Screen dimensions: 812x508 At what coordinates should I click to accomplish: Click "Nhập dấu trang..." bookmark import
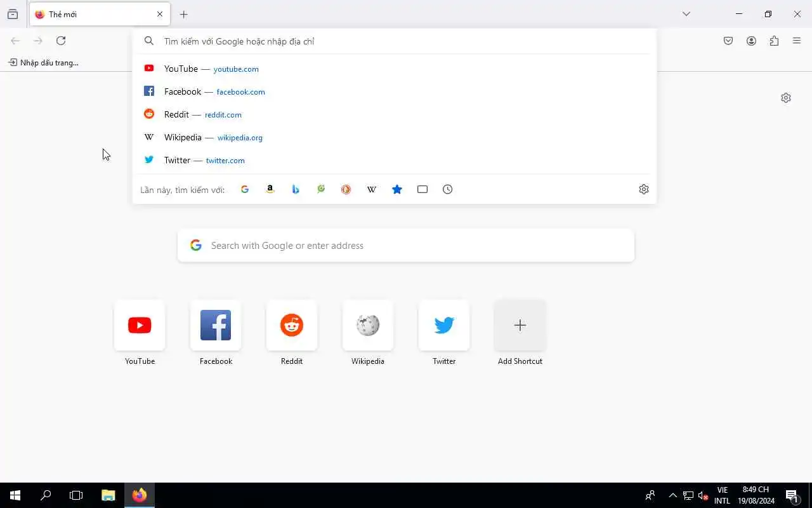43,62
